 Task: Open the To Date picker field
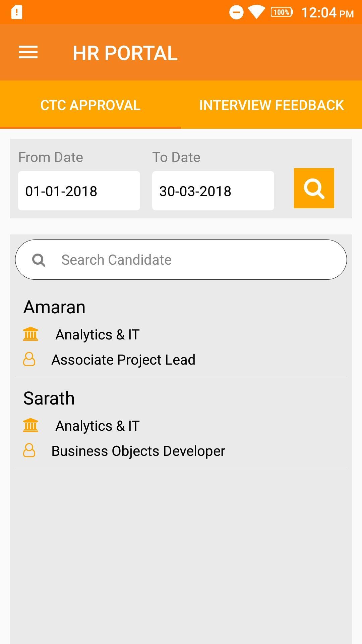coord(213,191)
